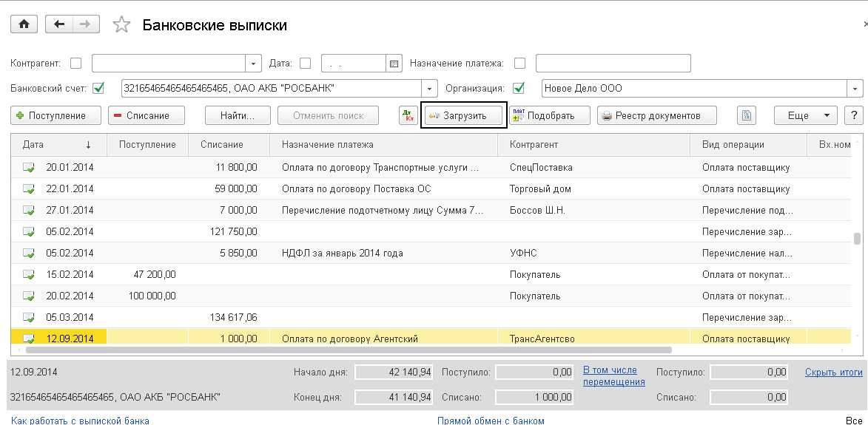Open the document report icon button
The height and width of the screenshot is (425, 868).
click(747, 115)
